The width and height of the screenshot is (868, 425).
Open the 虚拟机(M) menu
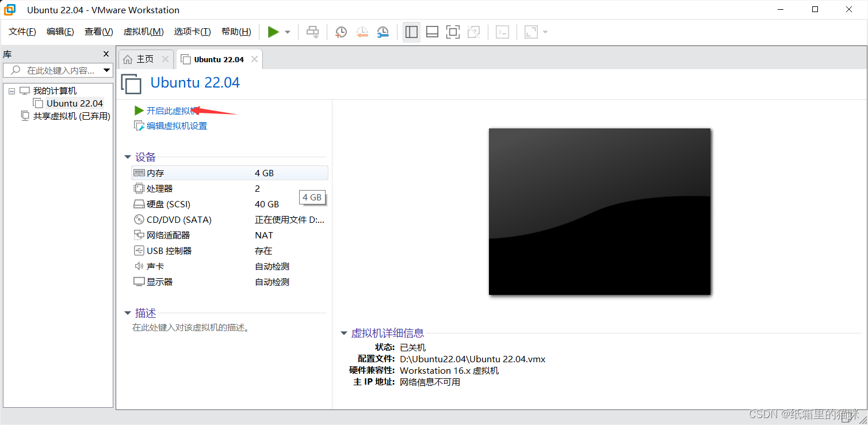point(143,31)
